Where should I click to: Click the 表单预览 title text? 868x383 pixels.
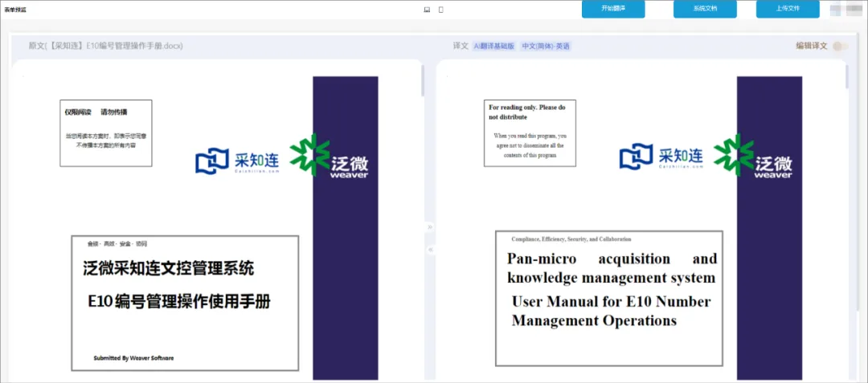[15, 10]
